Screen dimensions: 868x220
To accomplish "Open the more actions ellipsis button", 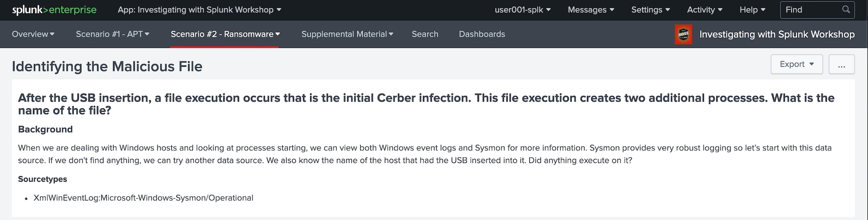I will [841, 64].
